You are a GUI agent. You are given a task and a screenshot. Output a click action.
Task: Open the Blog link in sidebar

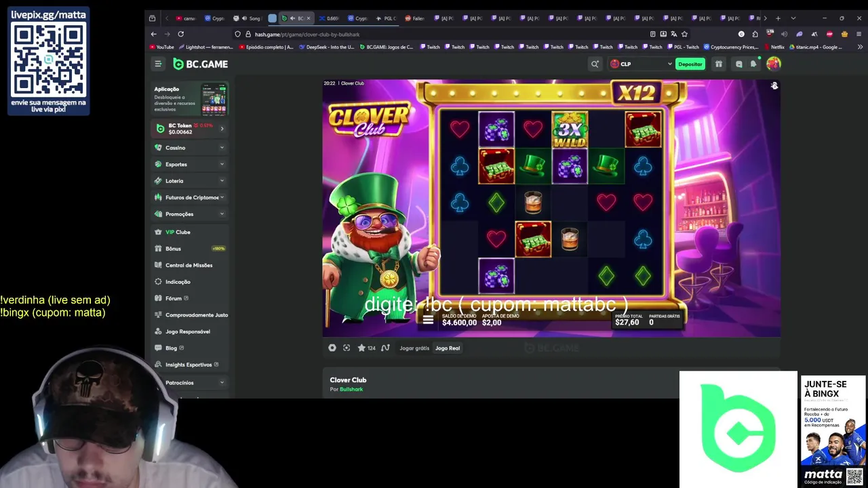point(190,348)
